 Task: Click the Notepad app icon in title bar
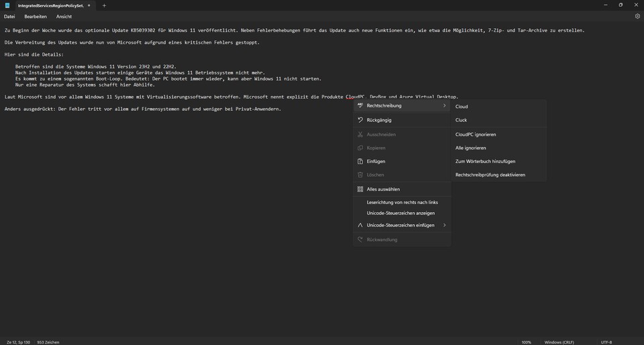tap(7, 5)
